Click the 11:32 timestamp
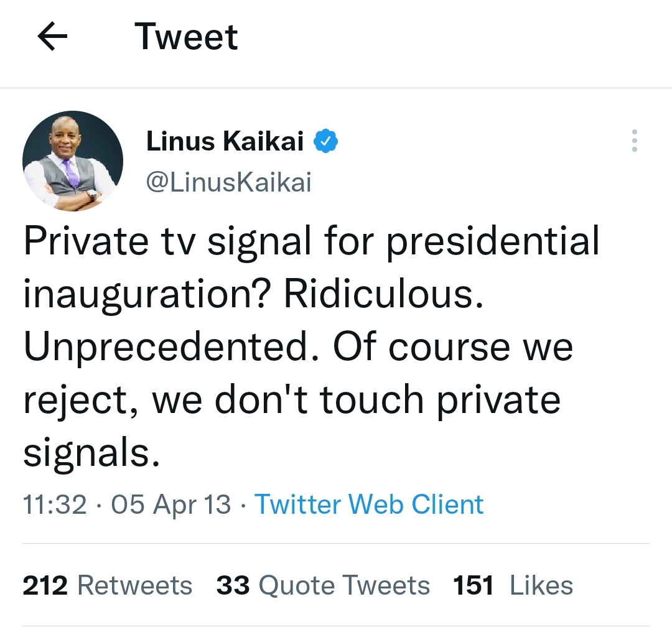The image size is (672, 627). [55, 504]
